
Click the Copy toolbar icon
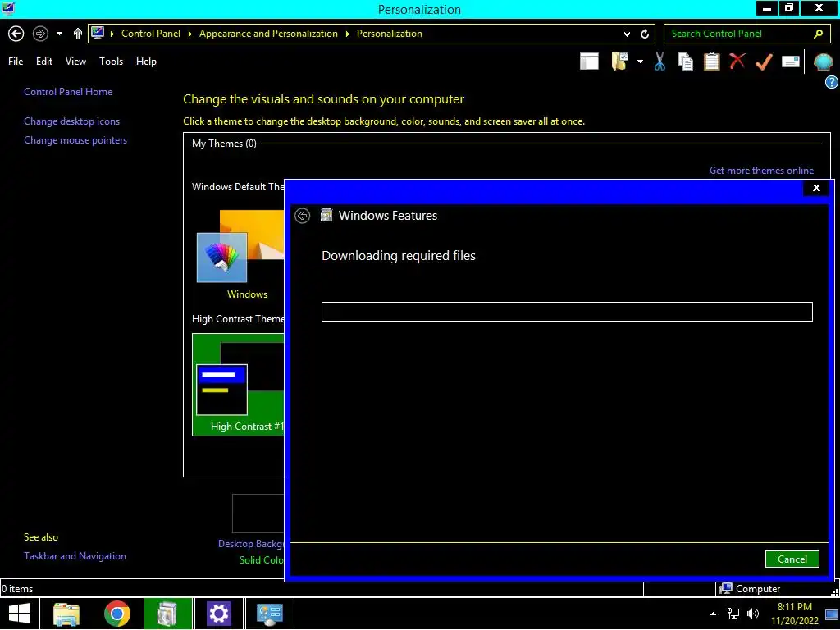tap(685, 62)
